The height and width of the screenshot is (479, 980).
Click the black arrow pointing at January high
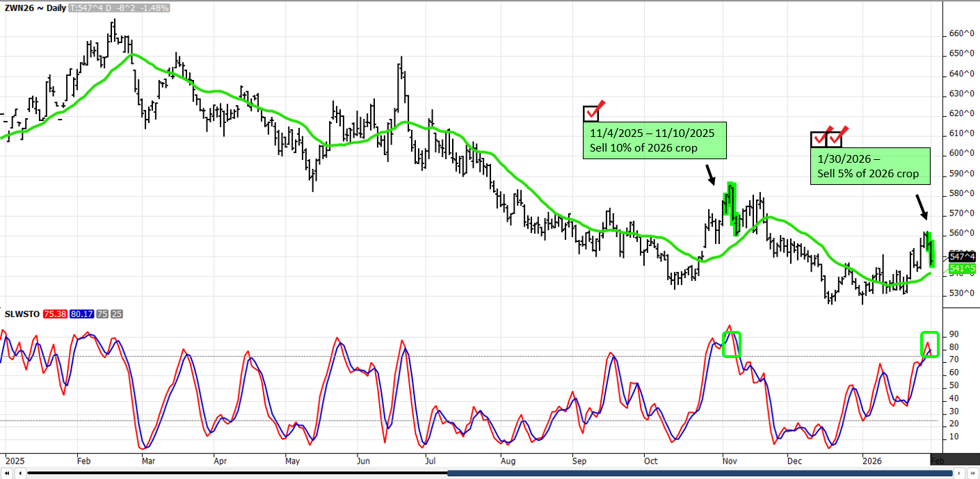[920, 206]
